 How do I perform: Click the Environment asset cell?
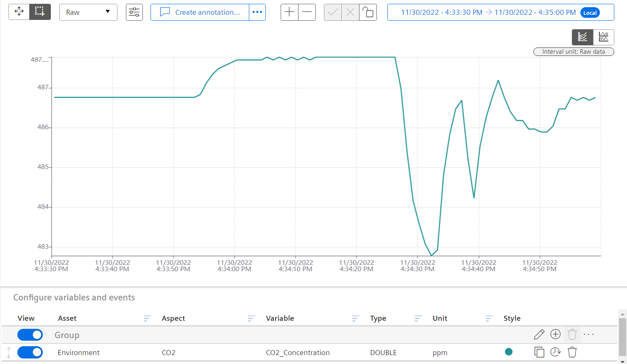[78, 353]
